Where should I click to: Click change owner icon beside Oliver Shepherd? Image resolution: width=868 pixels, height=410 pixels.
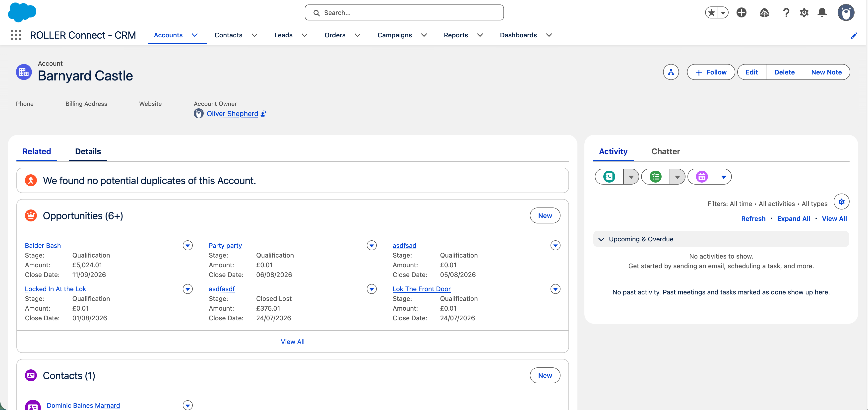(263, 114)
